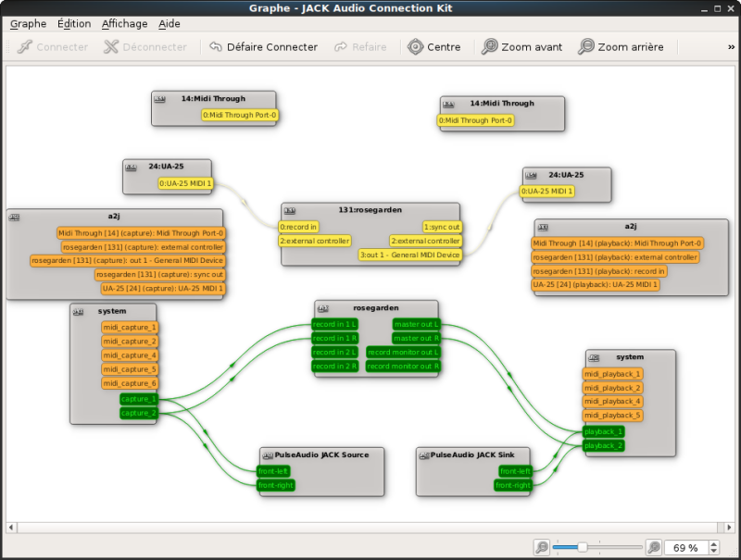This screenshot has height=560, width=741.
Task: Open the Aide menu
Action: coord(170,24)
